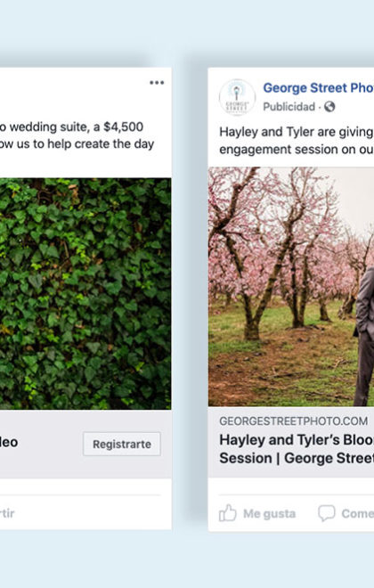Open George Street Photo page link

click(318, 87)
